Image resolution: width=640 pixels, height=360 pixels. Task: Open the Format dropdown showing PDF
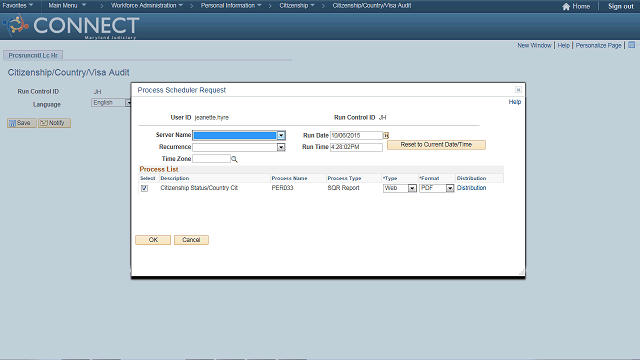click(x=450, y=188)
